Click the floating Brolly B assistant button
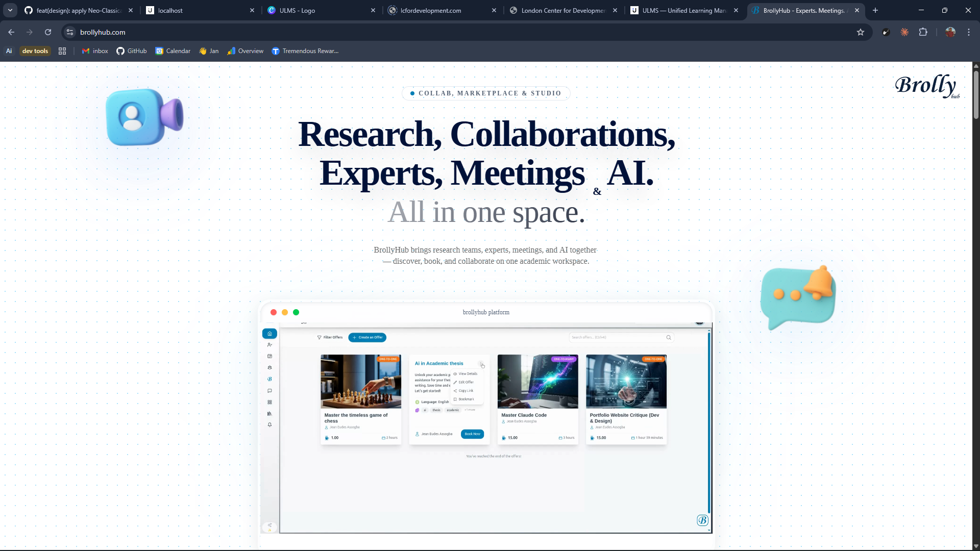The width and height of the screenshot is (980, 551). click(x=702, y=520)
